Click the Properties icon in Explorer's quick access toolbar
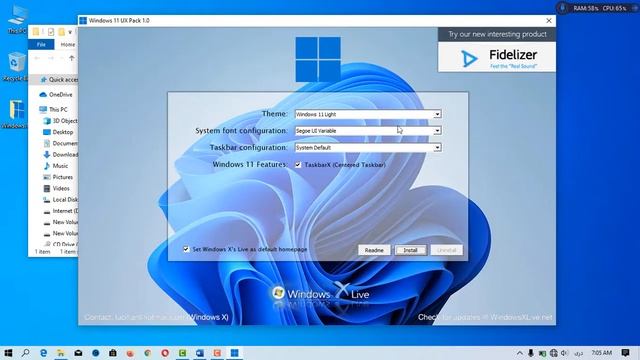This screenshot has width=640, height=360. (x=51, y=32)
